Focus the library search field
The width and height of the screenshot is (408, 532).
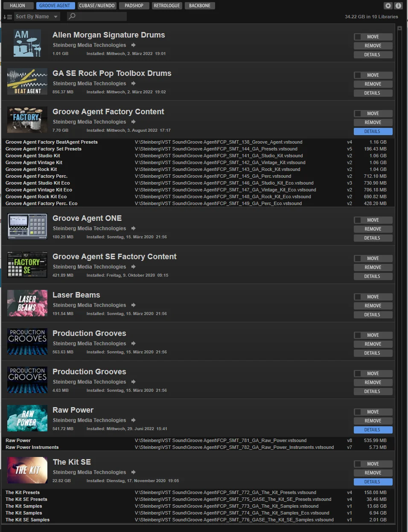(97, 16)
